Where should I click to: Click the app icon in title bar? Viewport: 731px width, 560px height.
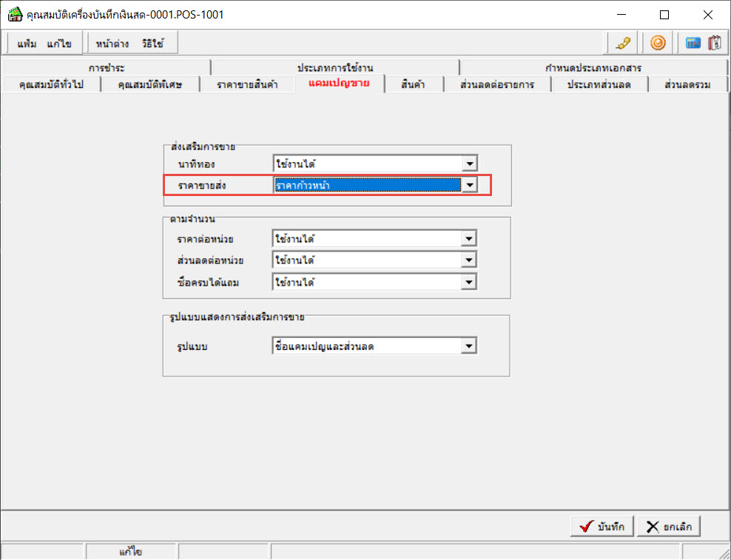coord(15,15)
